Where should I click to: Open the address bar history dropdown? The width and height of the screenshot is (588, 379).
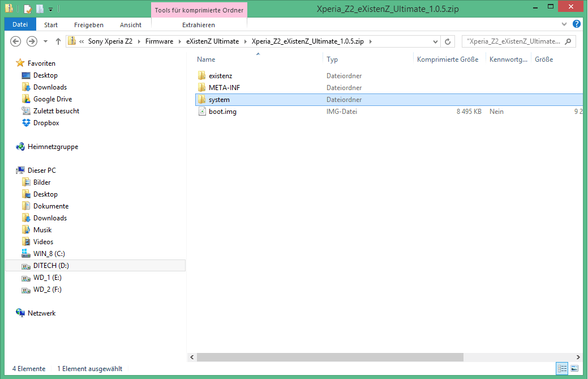(435, 41)
